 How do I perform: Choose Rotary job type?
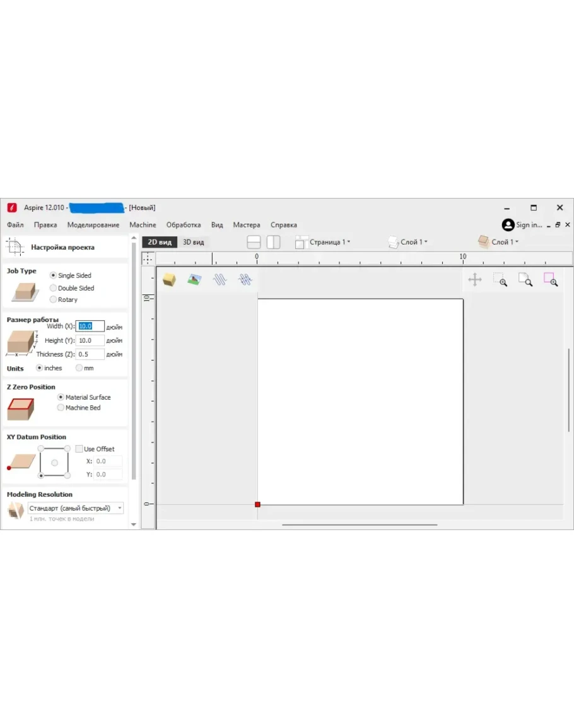(54, 299)
